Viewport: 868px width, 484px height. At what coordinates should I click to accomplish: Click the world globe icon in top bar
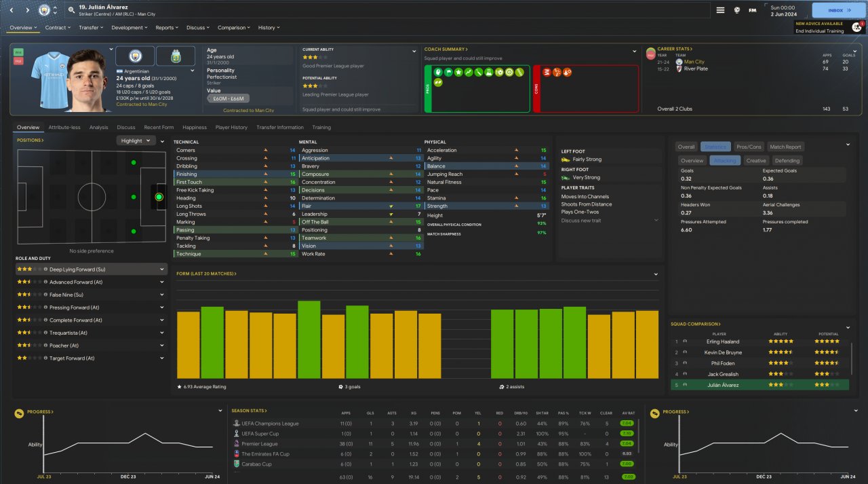[737, 10]
